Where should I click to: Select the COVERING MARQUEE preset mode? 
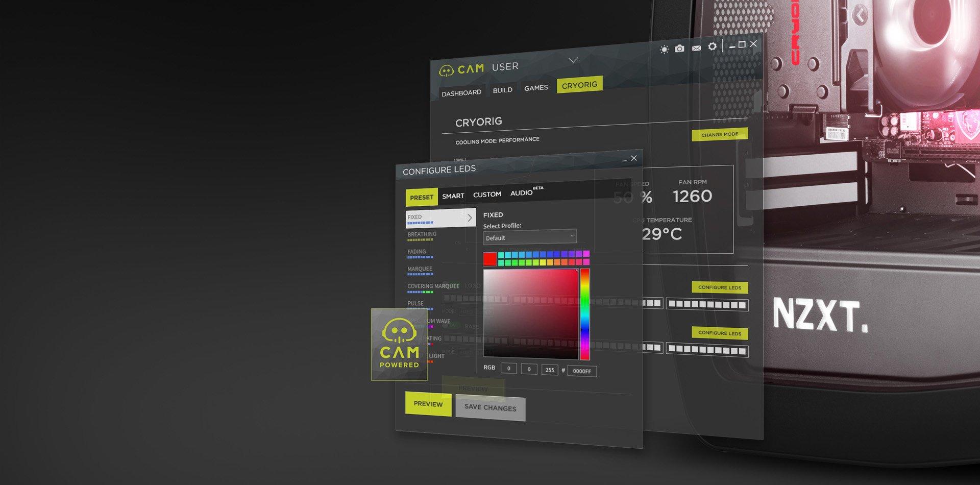[433, 288]
